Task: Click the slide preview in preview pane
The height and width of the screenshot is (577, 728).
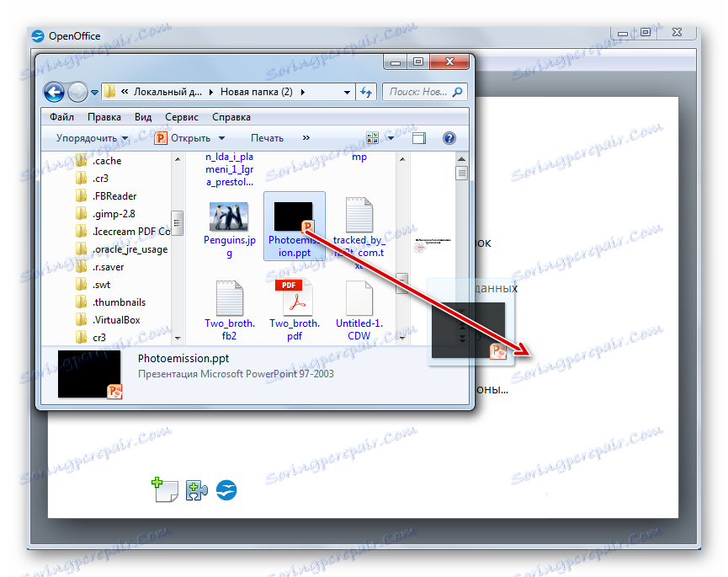Action: (x=433, y=244)
